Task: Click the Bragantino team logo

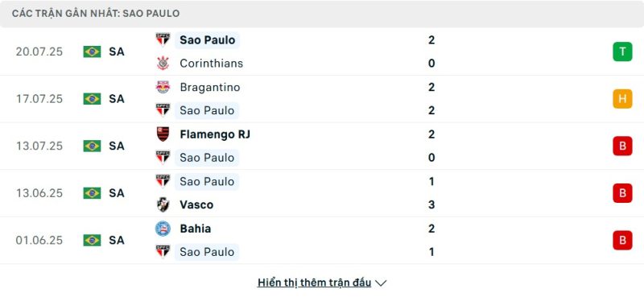Action: pos(163,87)
